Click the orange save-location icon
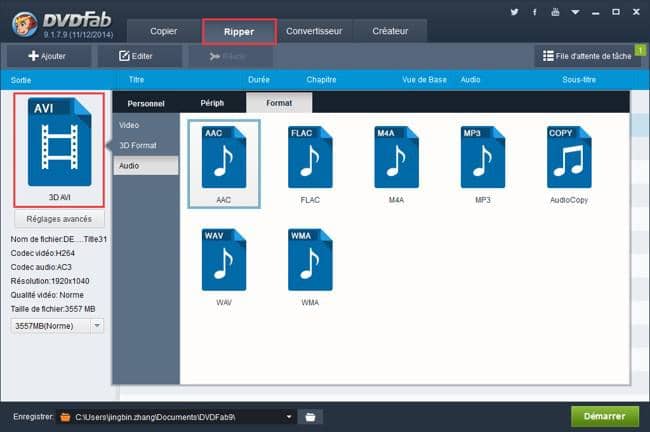 [x=65, y=417]
